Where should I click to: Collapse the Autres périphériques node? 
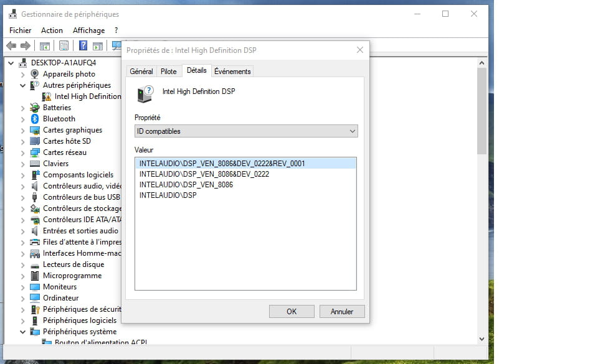pos(23,85)
